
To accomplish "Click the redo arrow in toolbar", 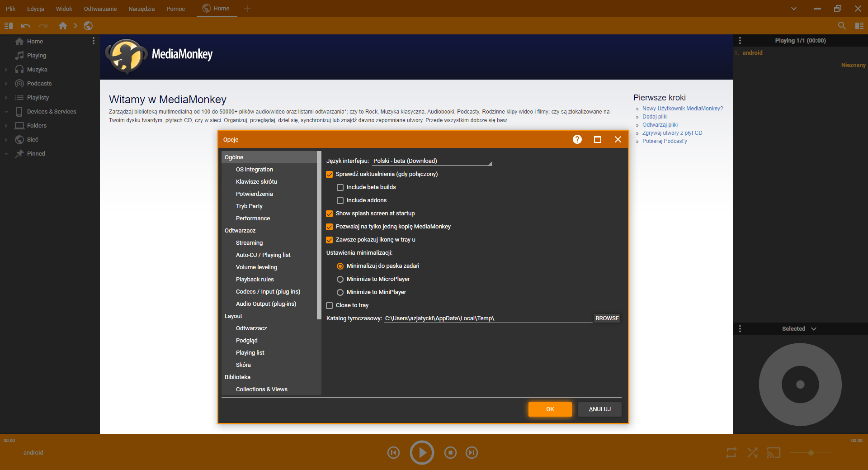I will coord(43,26).
